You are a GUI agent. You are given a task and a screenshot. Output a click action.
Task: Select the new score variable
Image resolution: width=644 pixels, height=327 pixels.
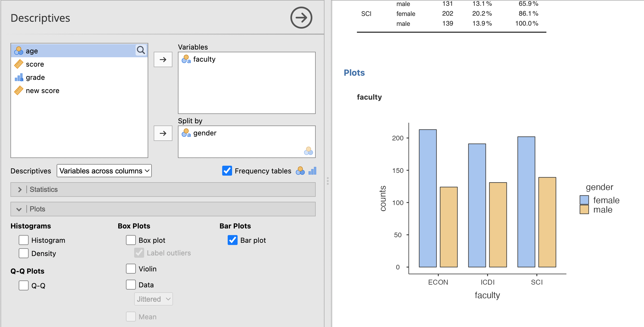tap(42, 91)
